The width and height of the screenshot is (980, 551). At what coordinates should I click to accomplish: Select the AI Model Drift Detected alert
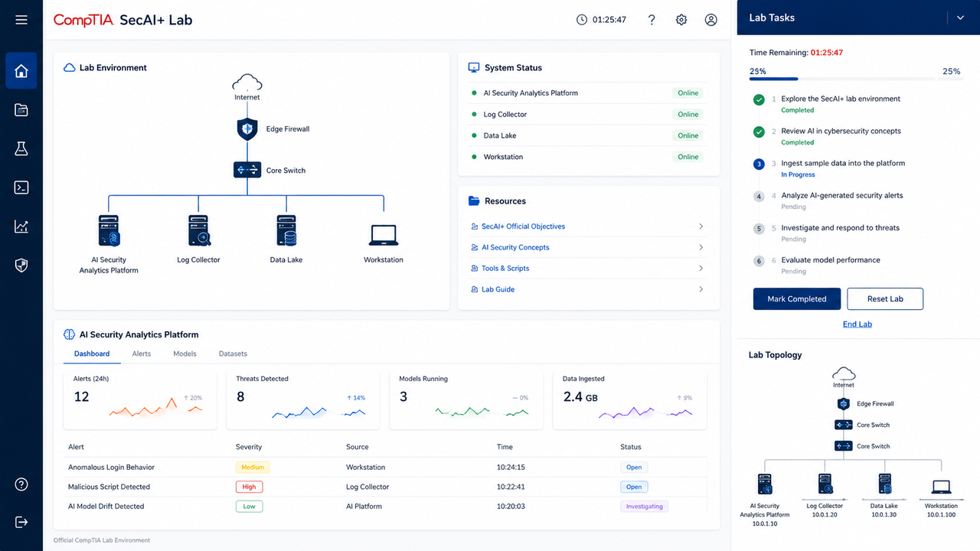point(106,507)
